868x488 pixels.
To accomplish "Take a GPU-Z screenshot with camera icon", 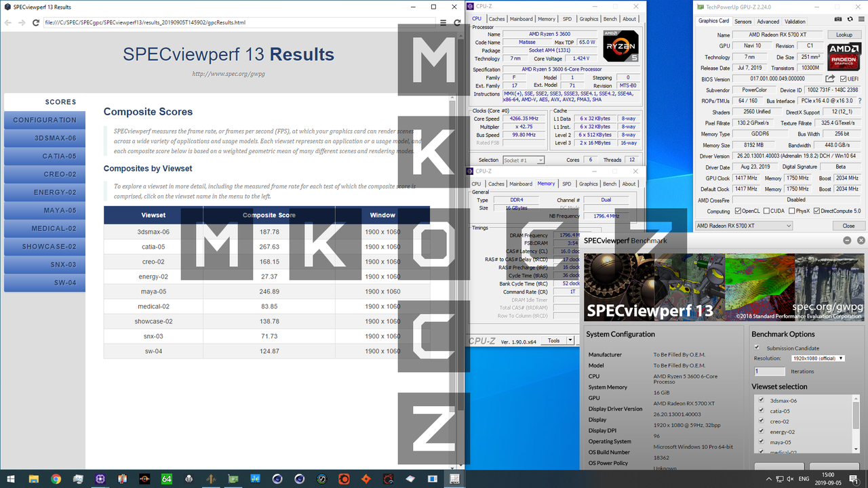I will 838,19.
